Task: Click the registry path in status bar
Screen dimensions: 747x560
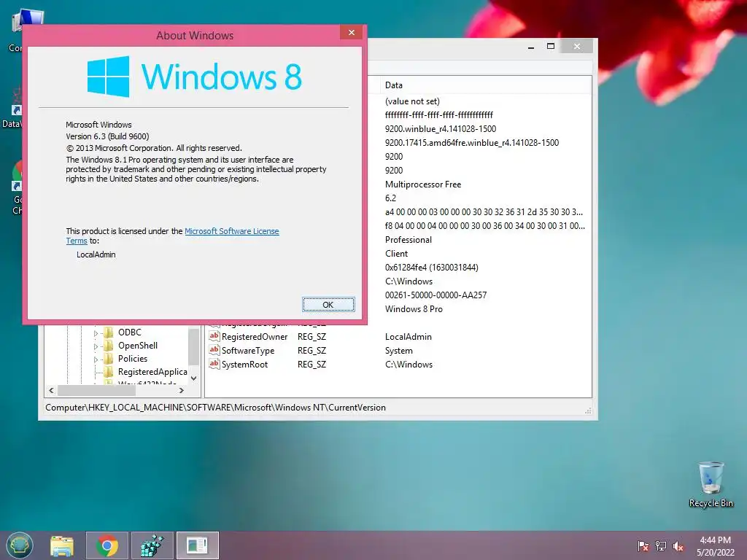Action: point(215,408)
